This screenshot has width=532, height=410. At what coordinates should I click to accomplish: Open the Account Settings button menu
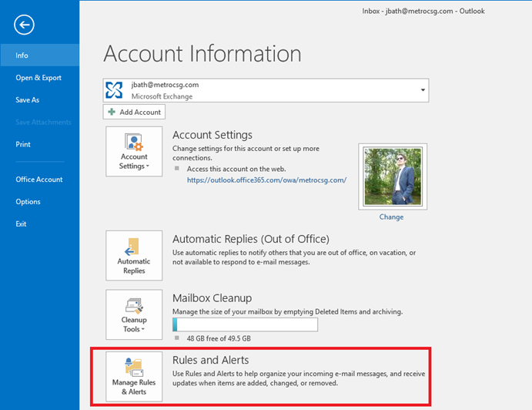click(134, 152)
